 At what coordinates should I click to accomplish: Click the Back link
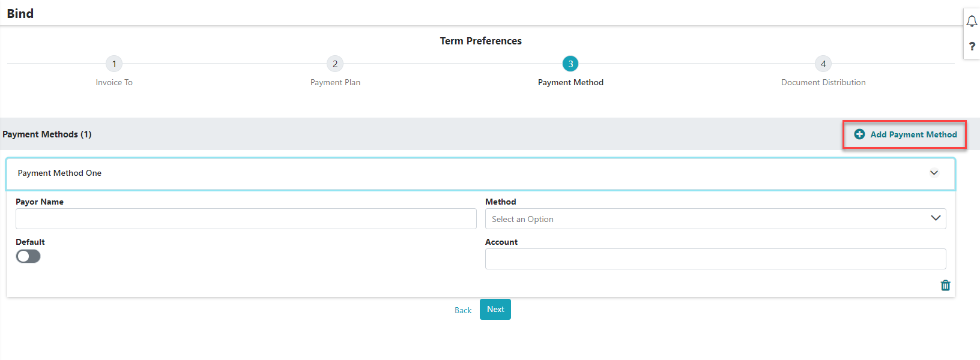463,310
